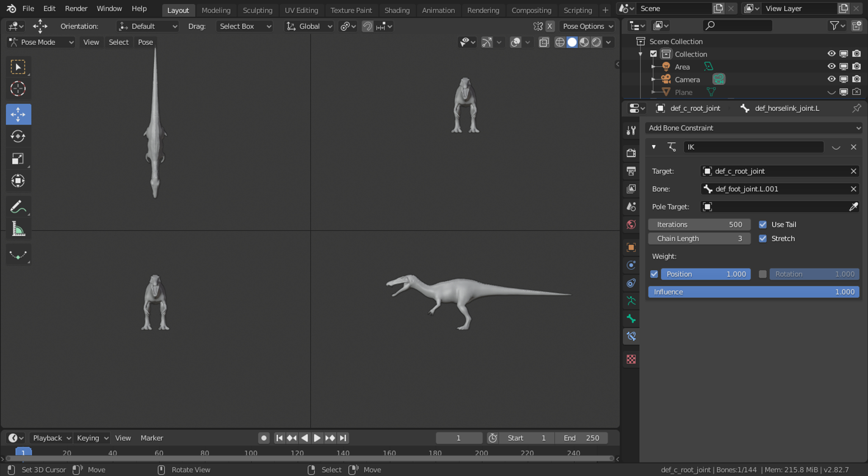Switch to Rendered viewport shading
Image resolution: width=868 pixels, height=476 pixels.
(x=596, y=42)
